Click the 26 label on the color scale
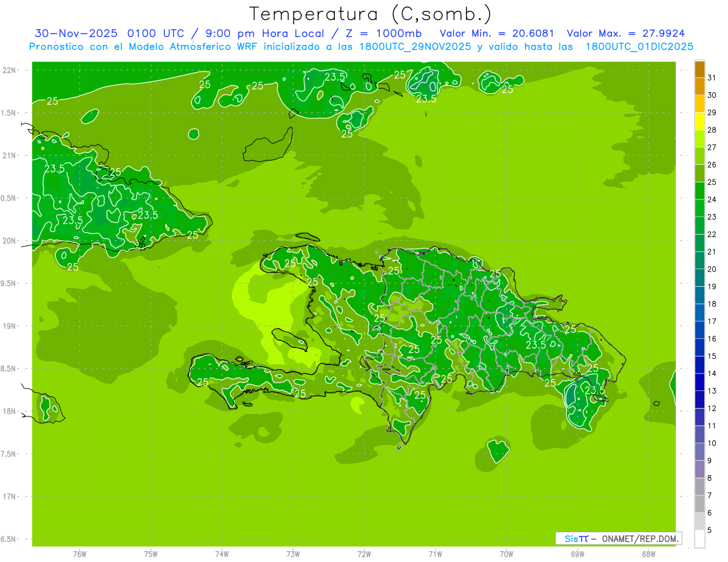This screenshot has width=728, height=562. [x=712, y=164]
